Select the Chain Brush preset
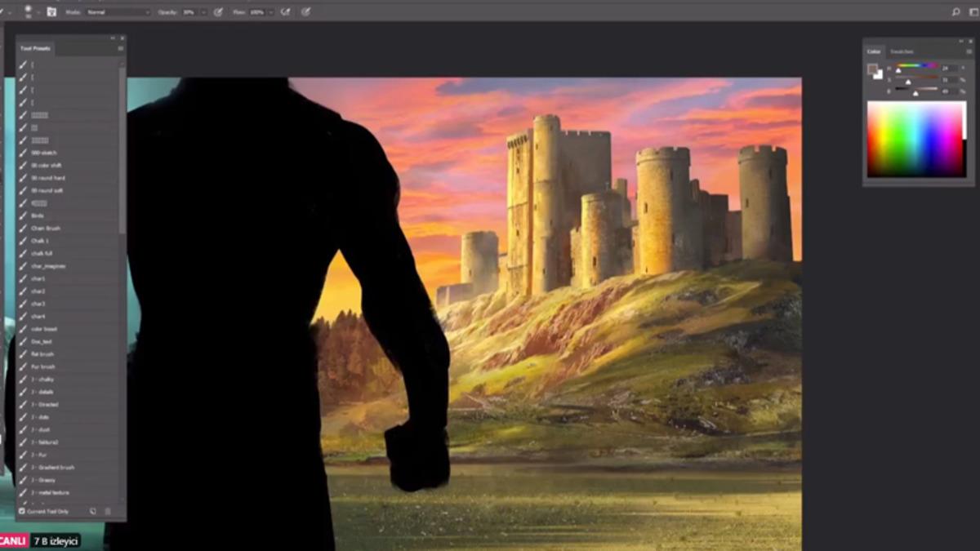980x551 pixels. [46, 229]
